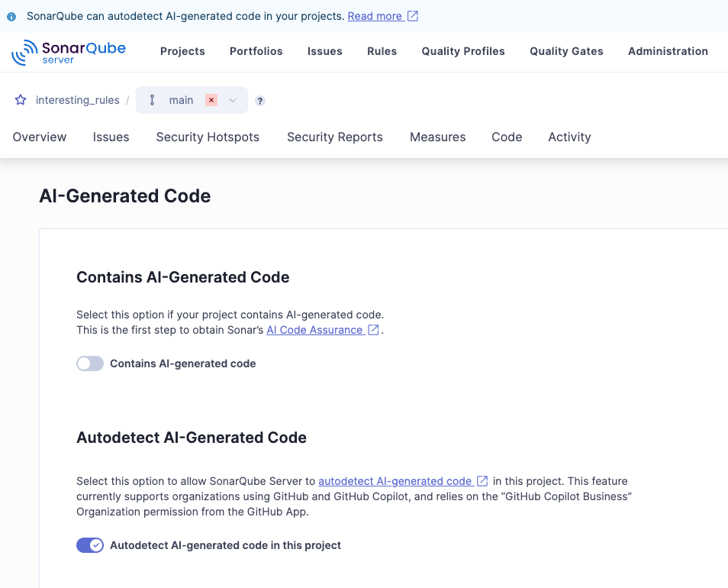Click the SonarQube Server logo
This screenshot has height=588, width=728.
coord(69,51)
